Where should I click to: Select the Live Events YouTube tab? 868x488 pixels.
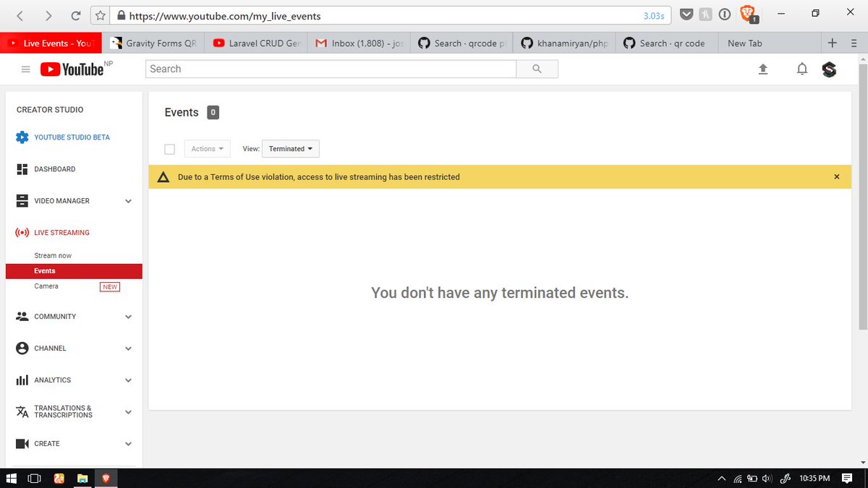coord(51,43)
